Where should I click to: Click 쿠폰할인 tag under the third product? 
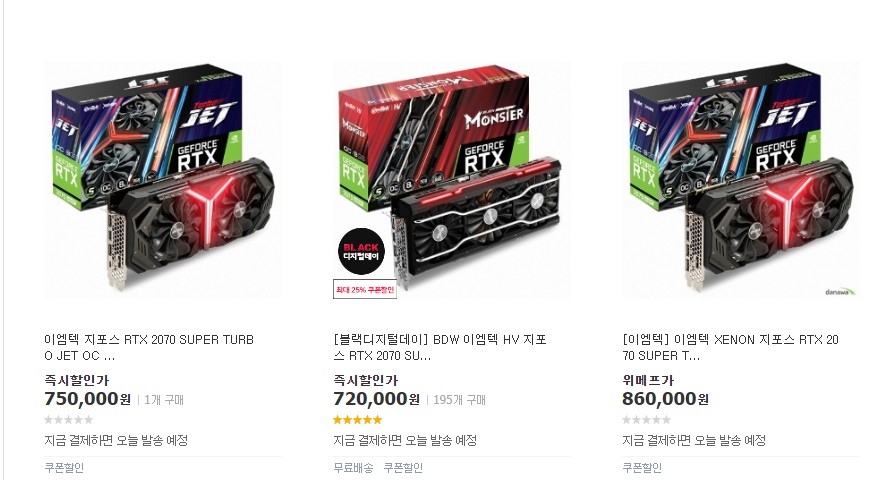point(642,468)
